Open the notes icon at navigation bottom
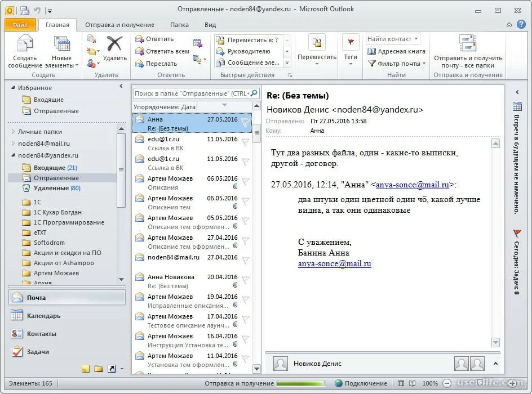 point(86,369)
